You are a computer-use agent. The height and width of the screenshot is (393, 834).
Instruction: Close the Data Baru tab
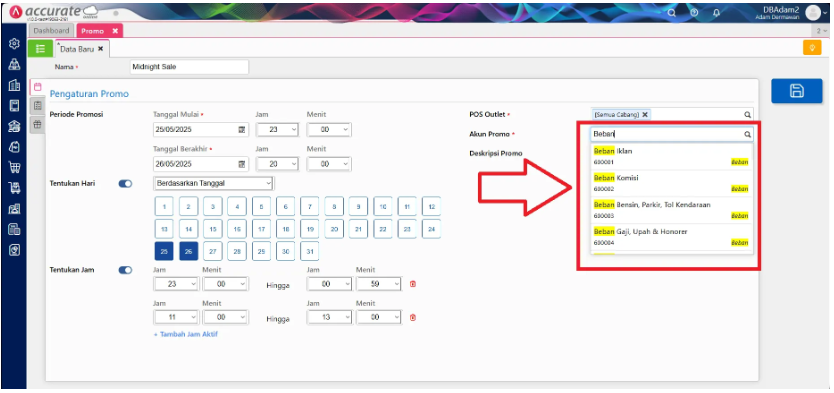click(101, 48)
